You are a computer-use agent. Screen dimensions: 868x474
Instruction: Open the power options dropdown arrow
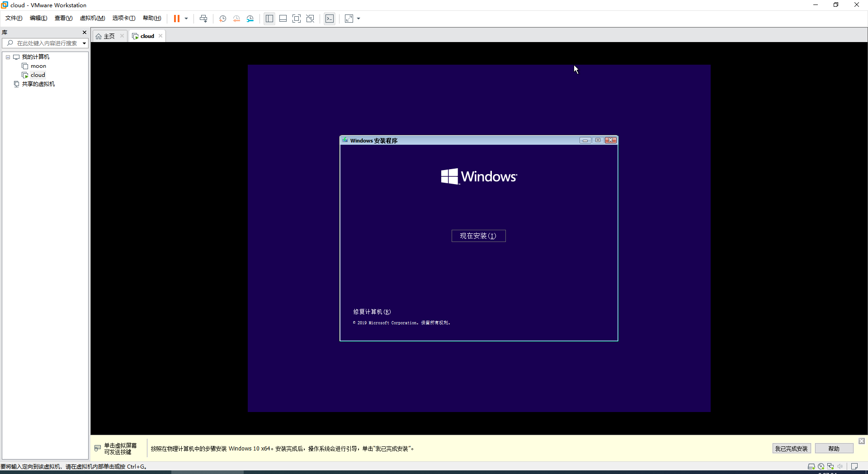186,19
